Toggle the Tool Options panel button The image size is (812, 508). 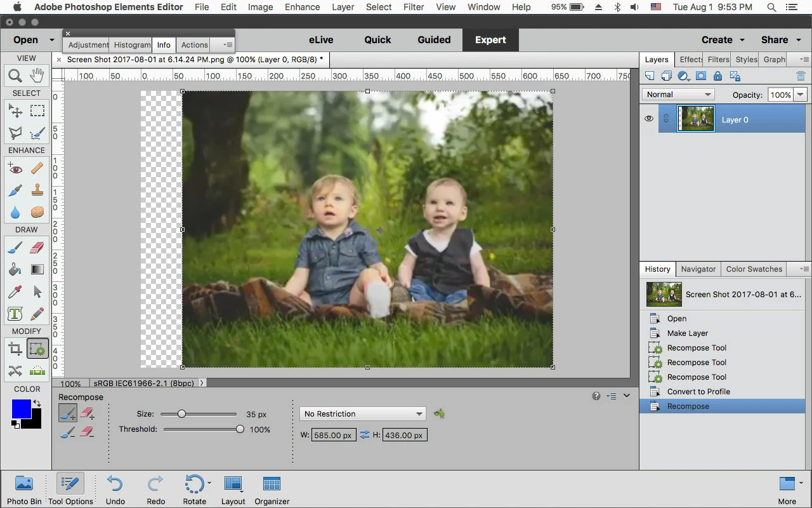(x=70, y=490)
